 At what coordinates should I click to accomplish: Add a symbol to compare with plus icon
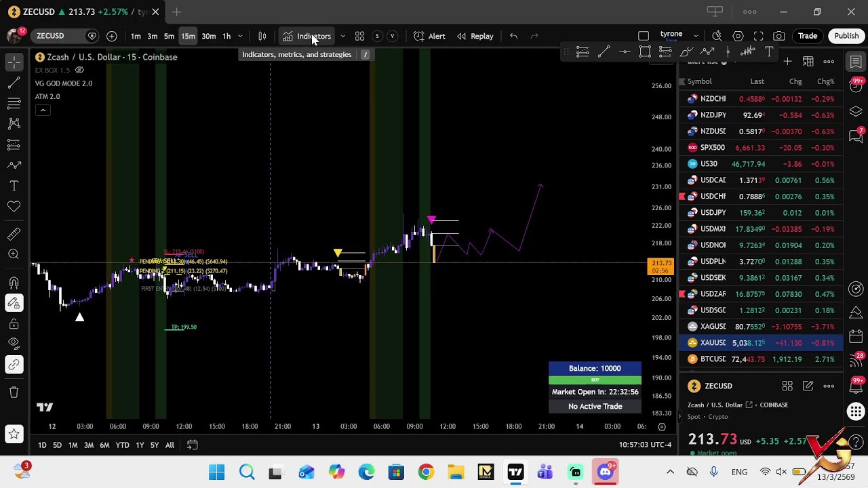click(112, 36)
